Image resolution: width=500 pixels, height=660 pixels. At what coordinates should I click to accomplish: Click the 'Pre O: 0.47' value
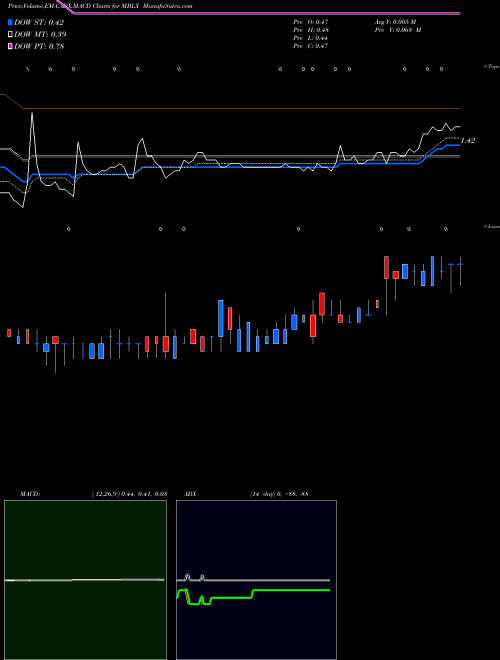coord(311,21)
